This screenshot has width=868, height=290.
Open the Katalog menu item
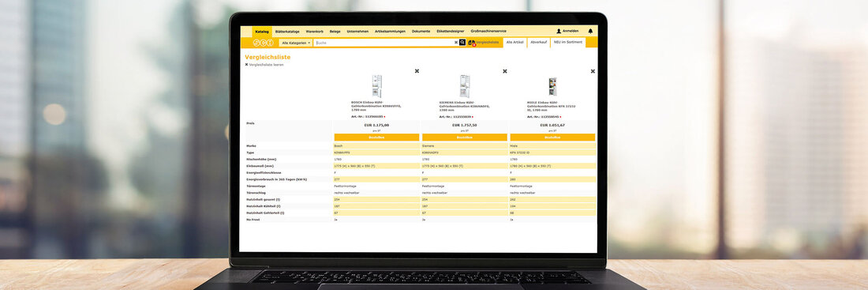(262, 31)
